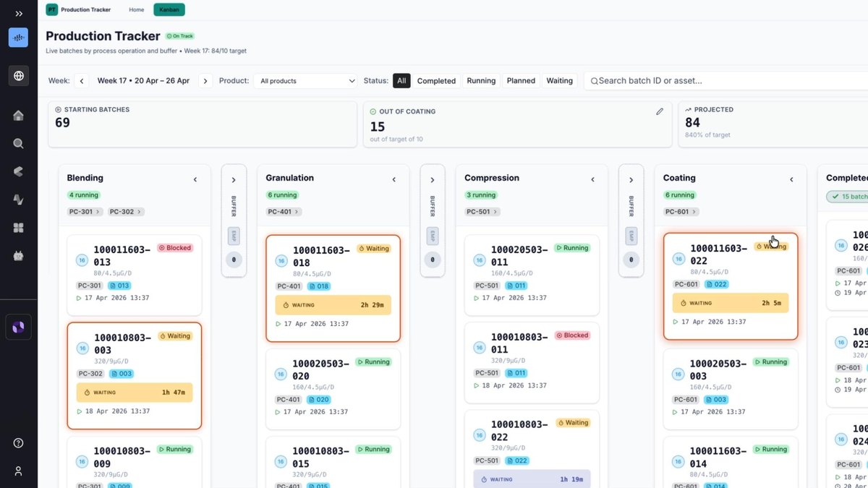Image resolution: width=868 pixels, height=488 pixels.
Task: Filter status by Completed
Action: point(436,81)
